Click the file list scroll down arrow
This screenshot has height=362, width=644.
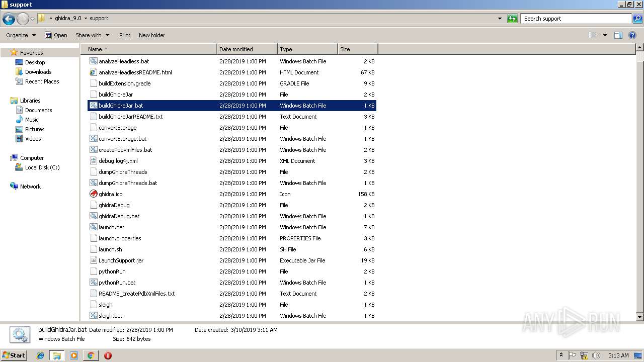[x=640, y=317]
